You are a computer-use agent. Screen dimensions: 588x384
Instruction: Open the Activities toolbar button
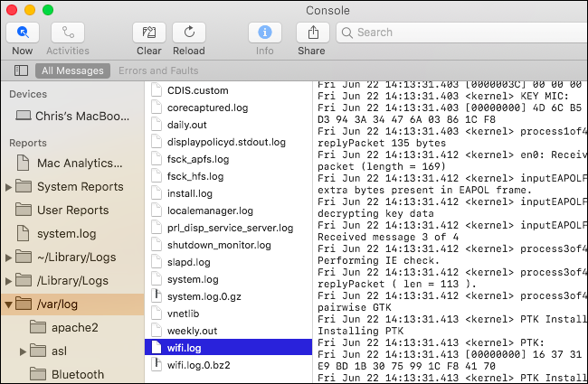[x=70, y=33]
